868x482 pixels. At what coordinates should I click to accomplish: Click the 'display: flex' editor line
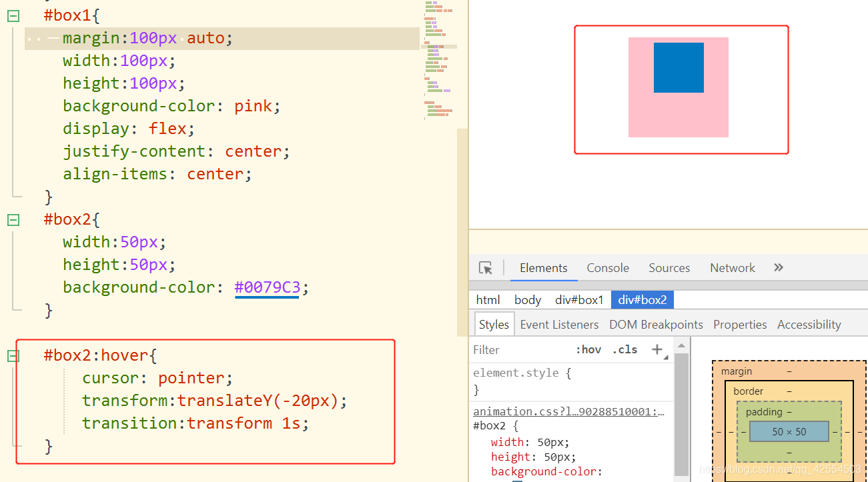129,129
